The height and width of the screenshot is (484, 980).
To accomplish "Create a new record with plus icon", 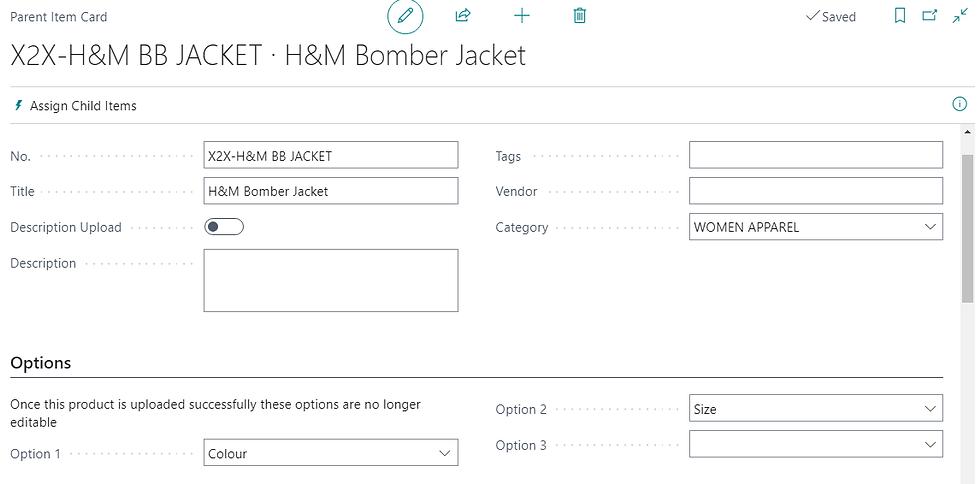I will (x=521, y=16).
